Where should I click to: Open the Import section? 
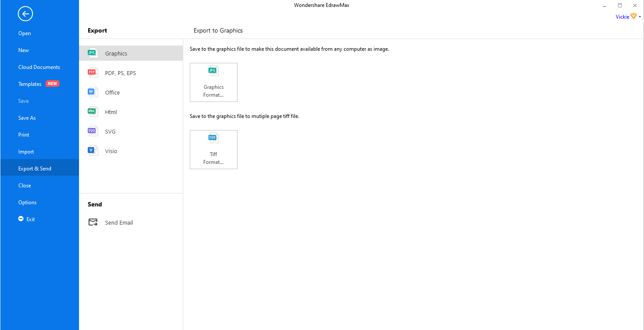pos(26,152)
